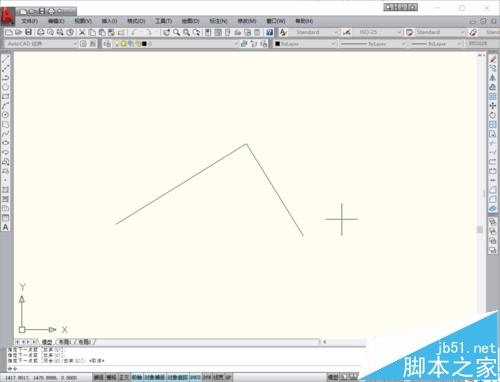Screen dimensions: 500x382
Task: Open the ByLayer color dropdown
Action: click(x=305, y=44)
